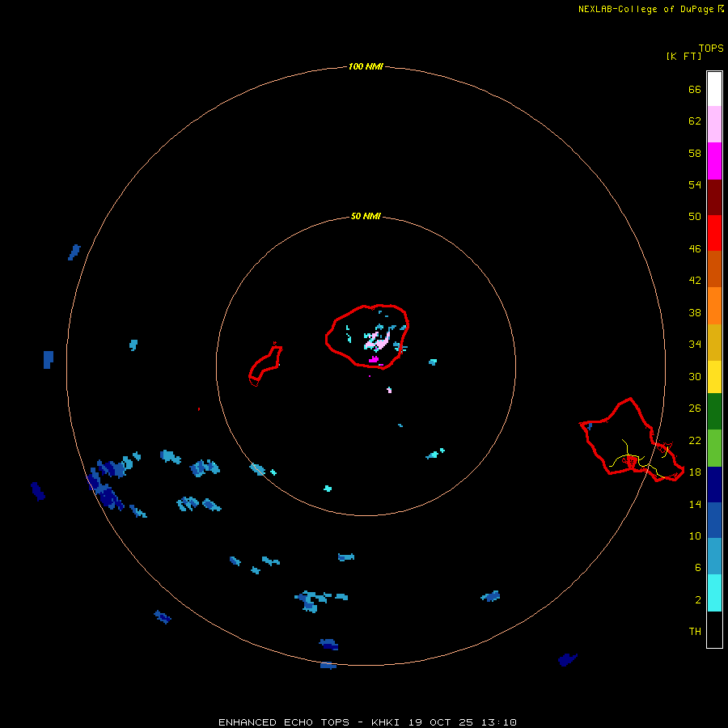Click the magenta legend color swatch

[714, 161]
